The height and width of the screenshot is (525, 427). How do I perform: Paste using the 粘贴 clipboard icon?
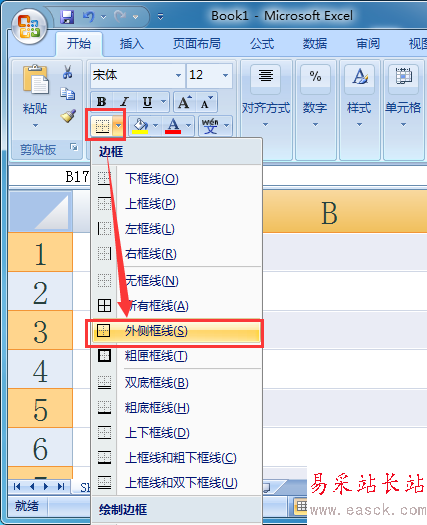[35, 79]
